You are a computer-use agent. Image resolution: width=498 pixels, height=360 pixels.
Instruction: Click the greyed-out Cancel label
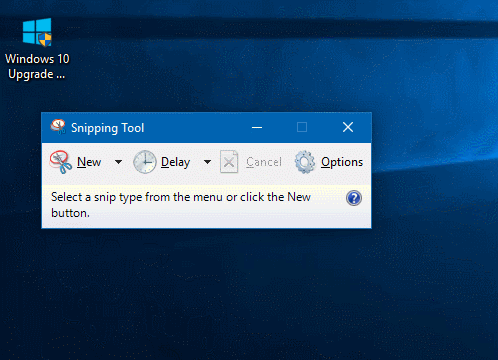point(264,162)
